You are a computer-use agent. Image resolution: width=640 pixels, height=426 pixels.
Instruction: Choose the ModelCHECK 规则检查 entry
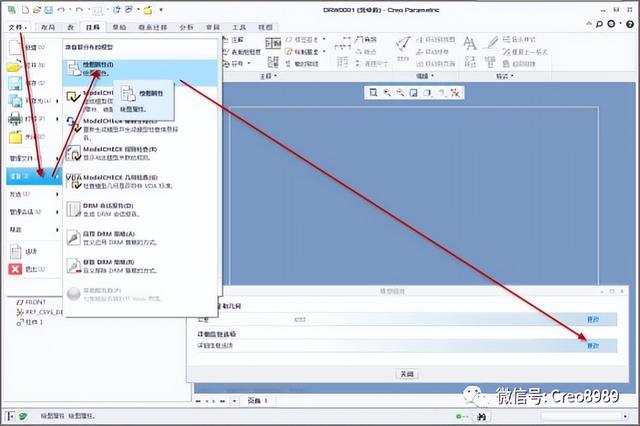[140, 153]
